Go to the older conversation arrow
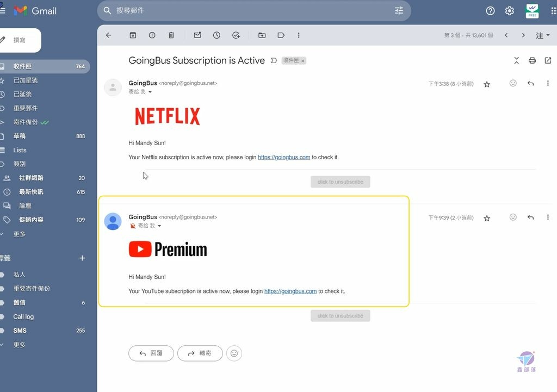Screen dimensions: 557x392 523,35
